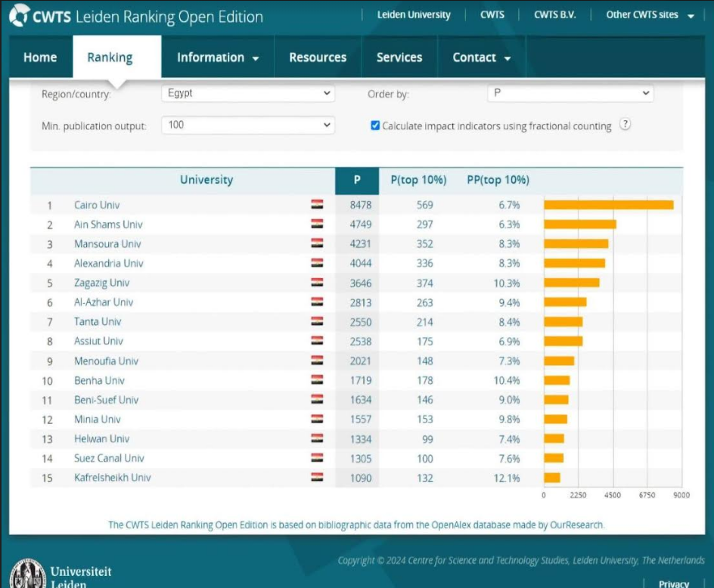
Task: Click the Privacy link in footer
Action: coord(673,583)
